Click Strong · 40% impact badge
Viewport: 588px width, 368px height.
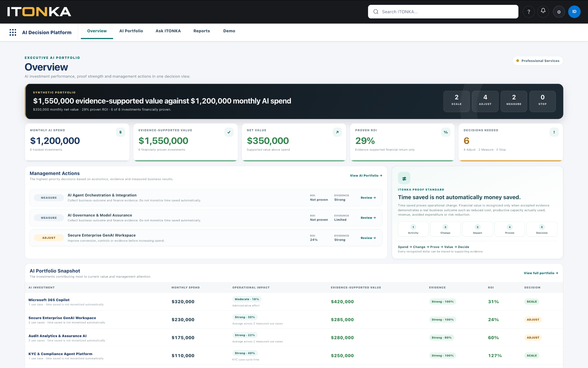pos(245,353)
